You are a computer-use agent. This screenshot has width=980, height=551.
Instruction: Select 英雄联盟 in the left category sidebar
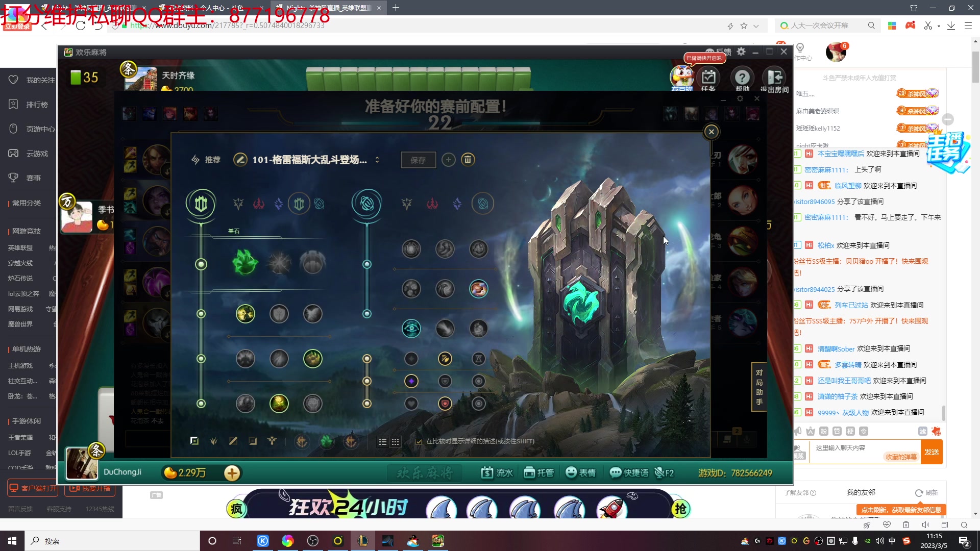click(x=20, y=247)
